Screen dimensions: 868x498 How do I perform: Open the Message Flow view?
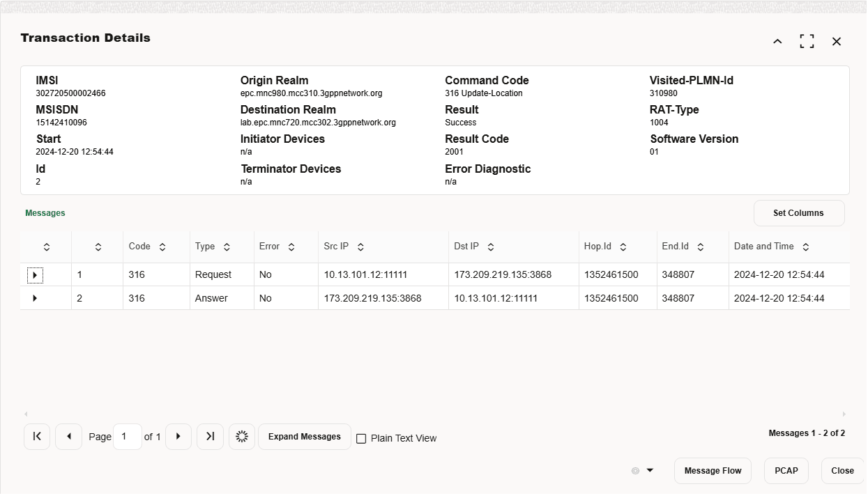[x=713, y=471]
